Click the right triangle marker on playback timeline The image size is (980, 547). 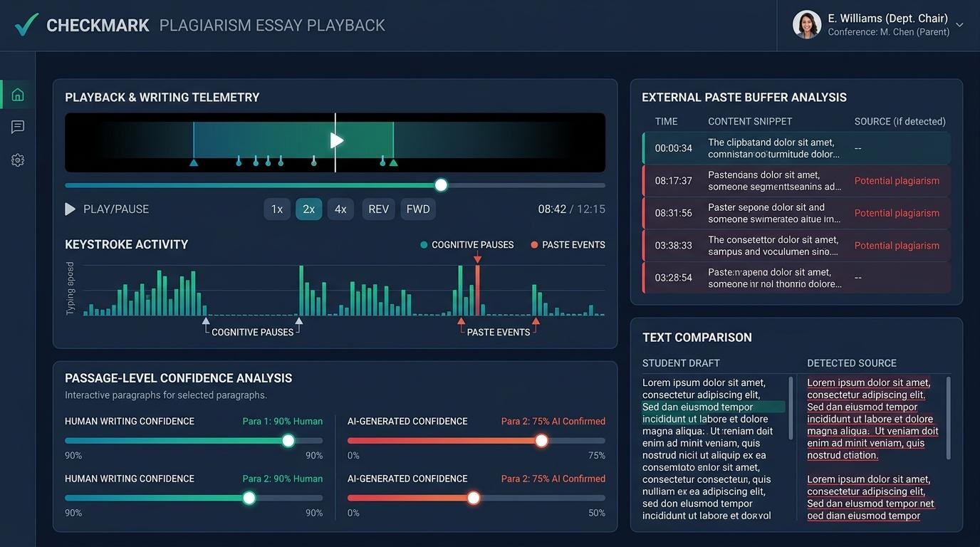click(393, 162)
